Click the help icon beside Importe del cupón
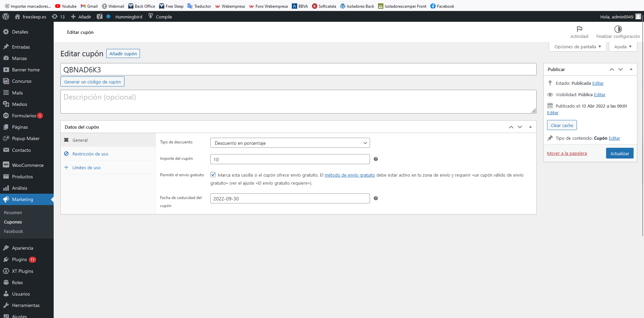This screenshot has width=644, height=318. (376, 159)
